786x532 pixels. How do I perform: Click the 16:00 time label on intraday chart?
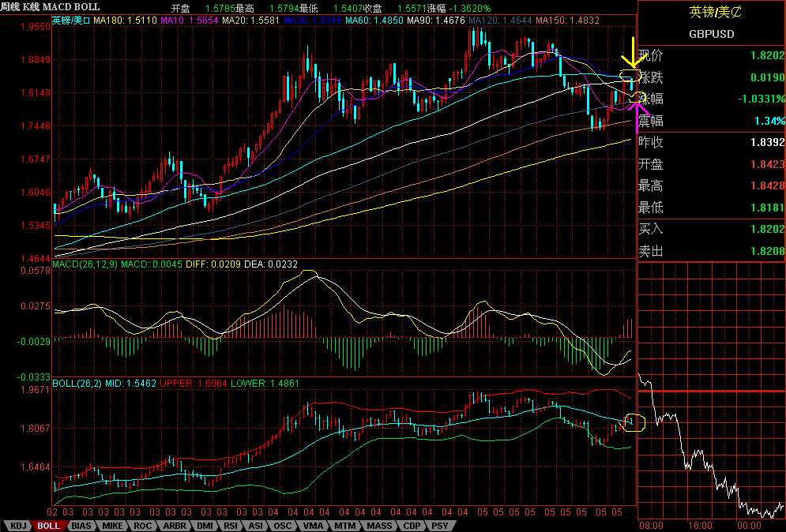(700, 526)
